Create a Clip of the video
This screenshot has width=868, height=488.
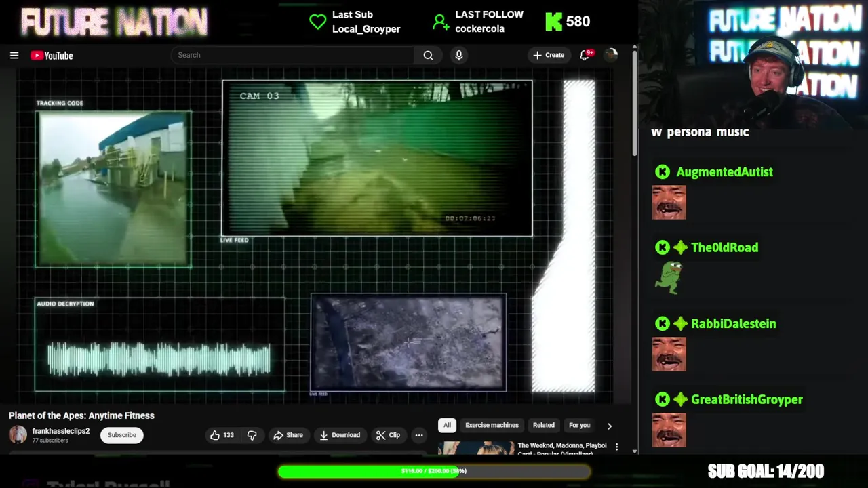[388, 435]
